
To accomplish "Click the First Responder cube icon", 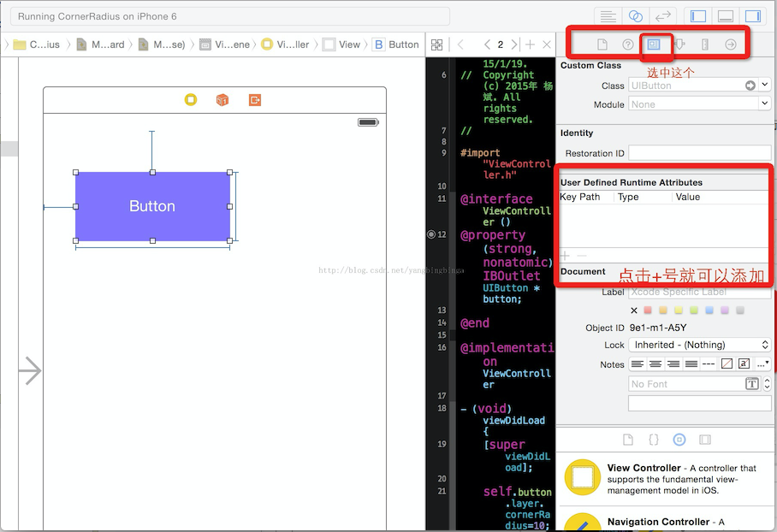I will coord(222,99).
